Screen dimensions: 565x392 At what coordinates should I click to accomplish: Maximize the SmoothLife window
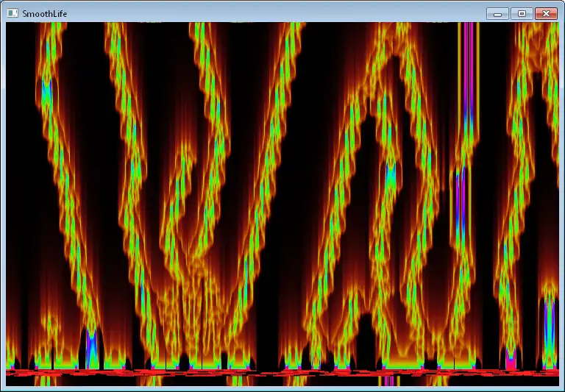coord(522,14)
